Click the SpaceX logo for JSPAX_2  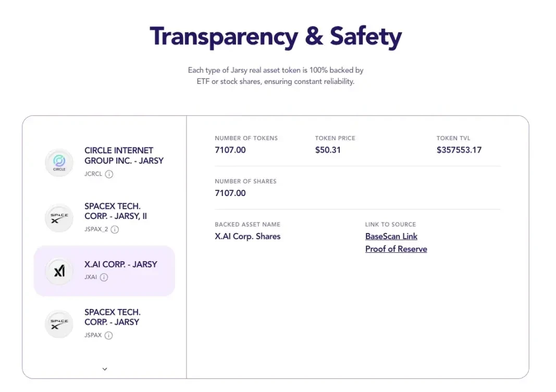(x=59, y=218)
